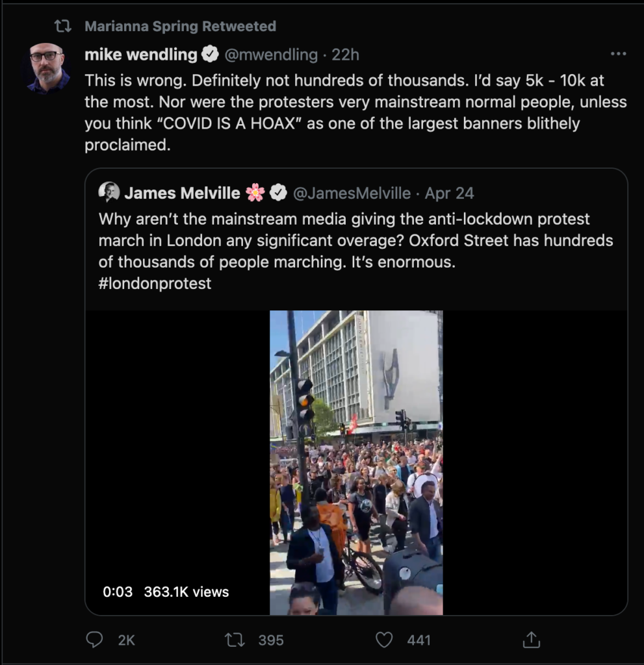The height and width of the screenshot is (665, 644).
Task: Open the Marianna Spring Retweeted link
Action: click(181, 26)
